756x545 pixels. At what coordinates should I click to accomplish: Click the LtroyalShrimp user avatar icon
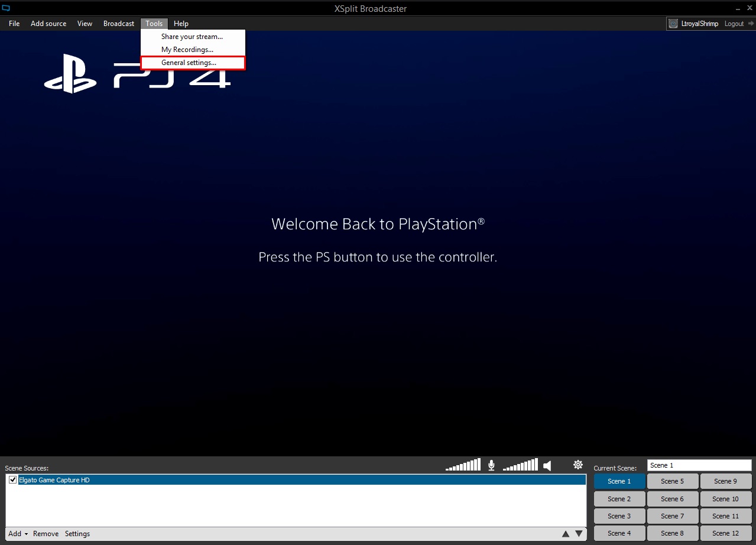(673, 24)
